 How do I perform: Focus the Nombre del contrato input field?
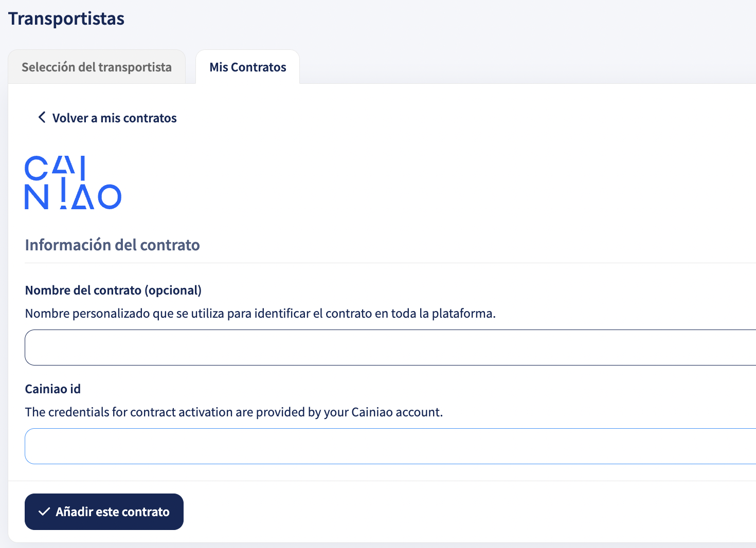coord(390,348)
